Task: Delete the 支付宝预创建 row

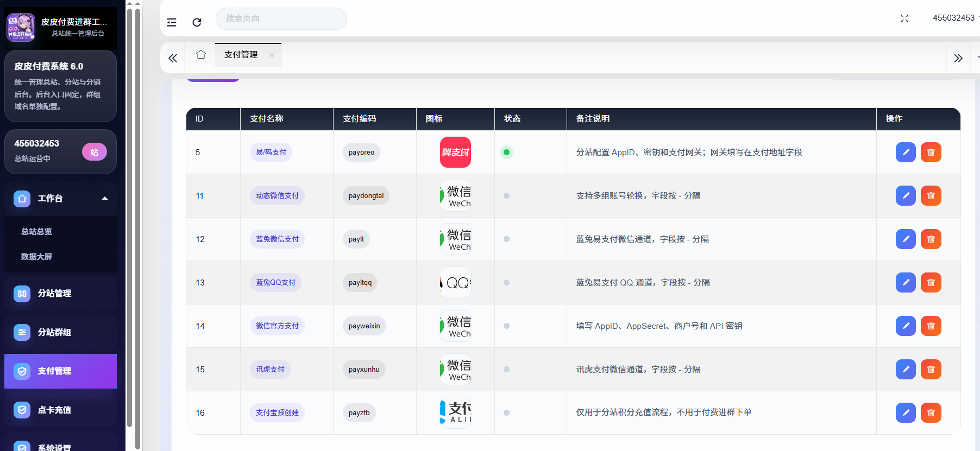Action: pyautogui.click(x=931, y=413)
